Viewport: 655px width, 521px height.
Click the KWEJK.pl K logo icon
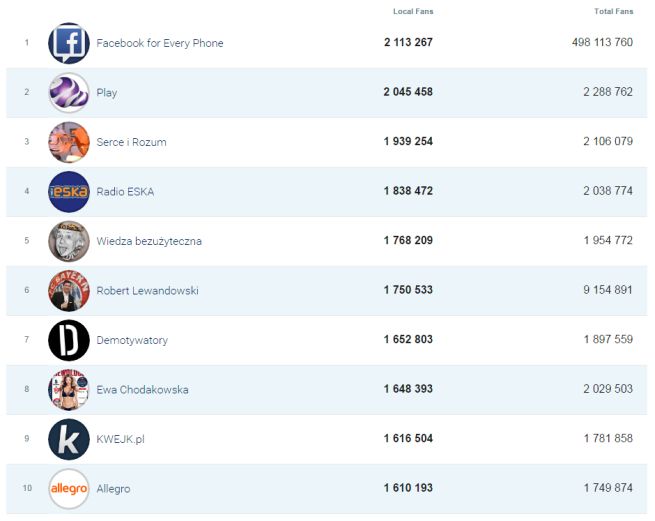[x=69, y=439]
